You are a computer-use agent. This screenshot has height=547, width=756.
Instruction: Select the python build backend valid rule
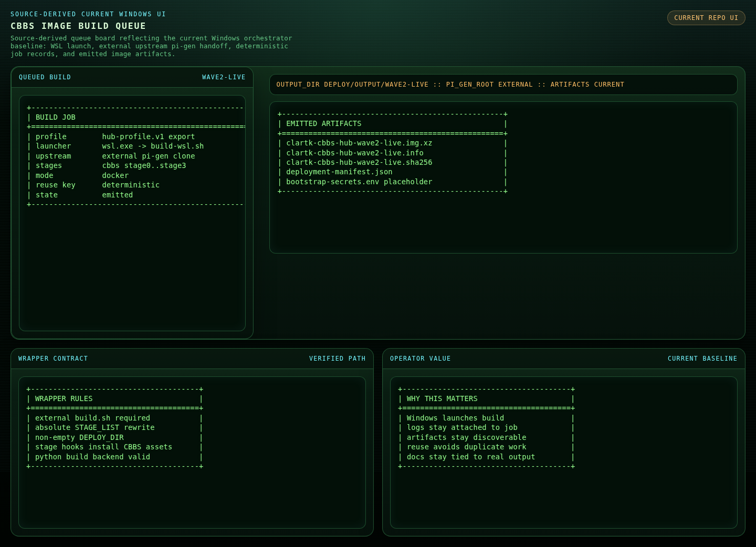click(x=92, y=457)
